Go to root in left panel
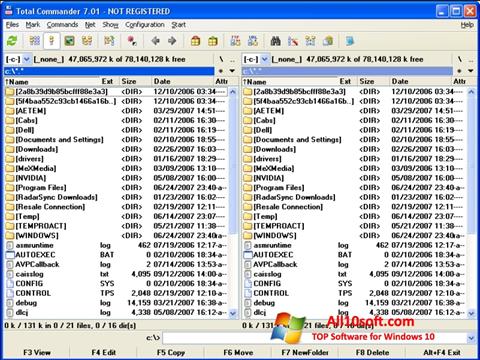The width and height of the screenshot is (480, 360). click(x=221, y=59)
